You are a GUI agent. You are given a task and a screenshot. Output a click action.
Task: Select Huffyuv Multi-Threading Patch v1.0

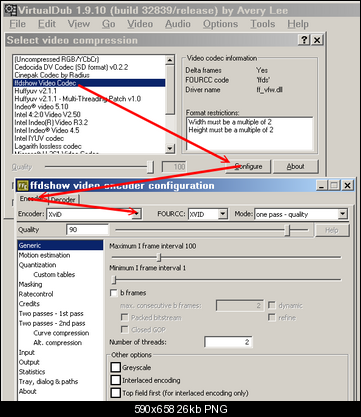point(89,99)
